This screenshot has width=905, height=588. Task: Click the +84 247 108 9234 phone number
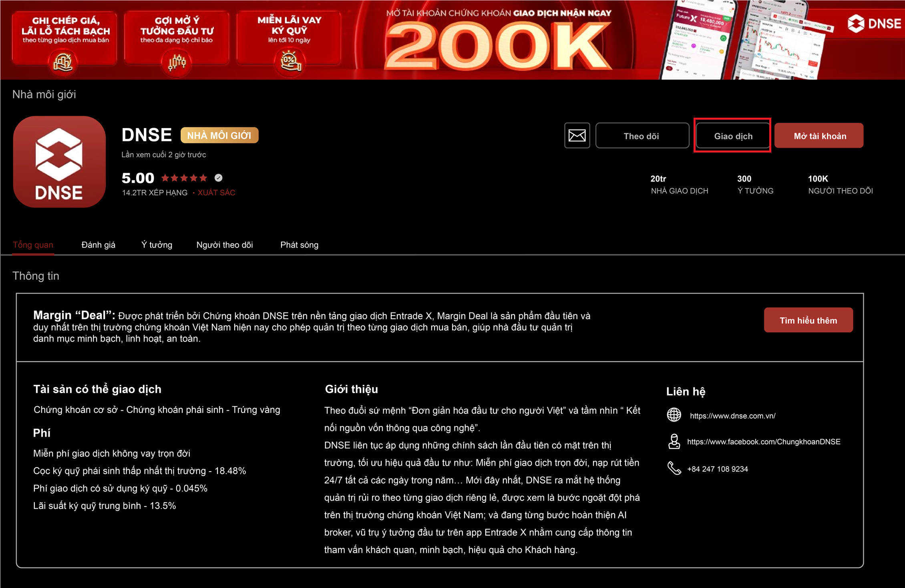[718, 469]
